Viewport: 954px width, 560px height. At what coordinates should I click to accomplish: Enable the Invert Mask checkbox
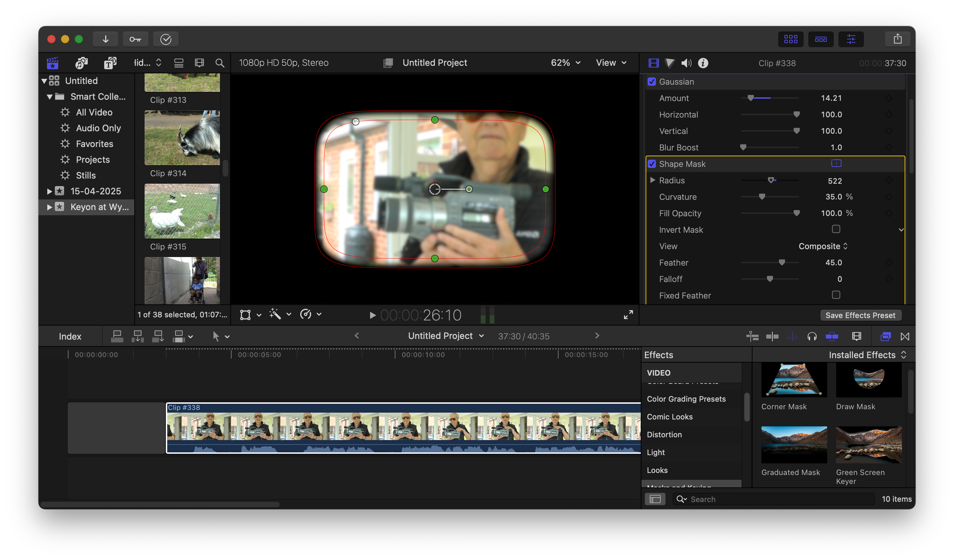click(836, 229)
